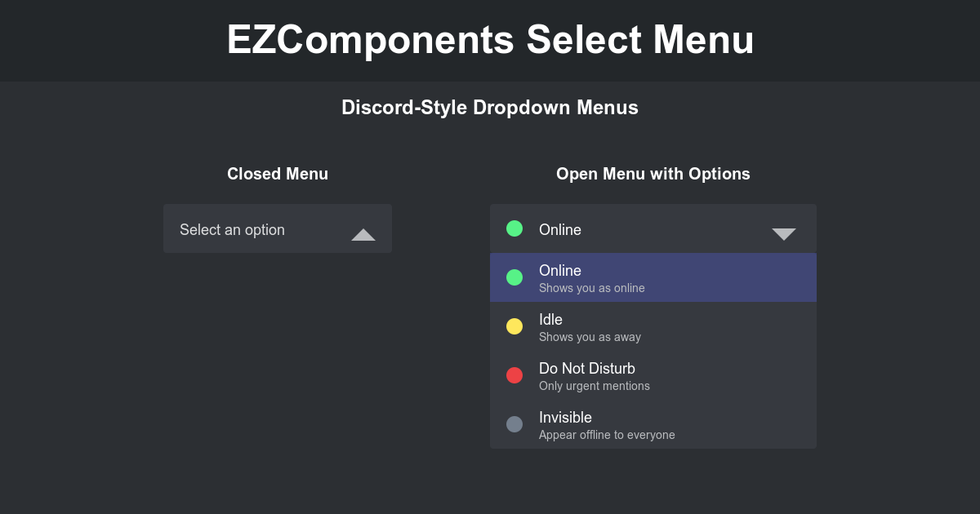The height and width of the screenshot is (514, 980).
Task: Click the Shows you as online description text
Action: tap(592, 288)
